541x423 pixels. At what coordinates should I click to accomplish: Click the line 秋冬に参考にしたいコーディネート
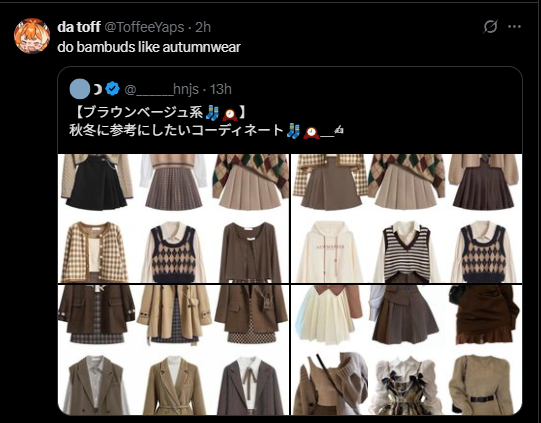coord(176,131)
